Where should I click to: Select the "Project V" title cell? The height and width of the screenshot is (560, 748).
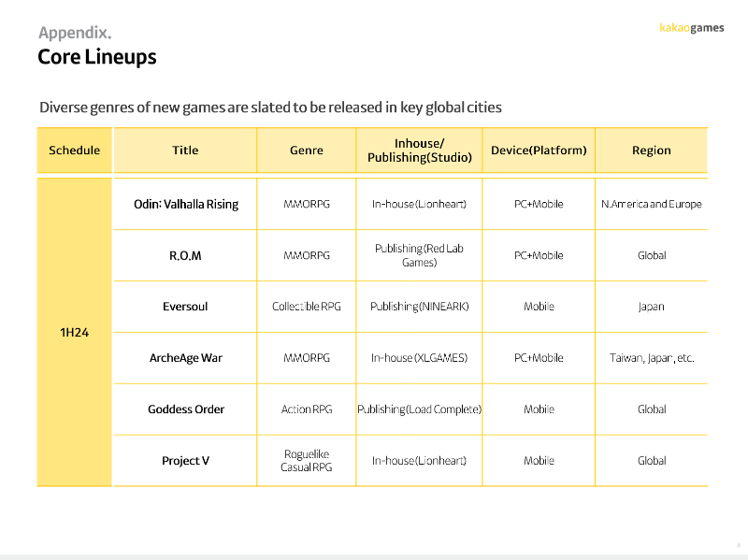pyautogui.click(x=185, y=461)
